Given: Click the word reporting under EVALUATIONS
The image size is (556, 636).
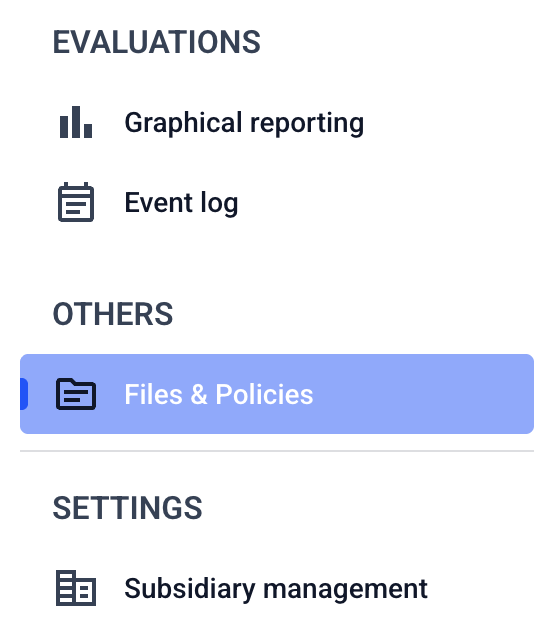Looking at the screenshot, I should pyautogui.click(x=307, y=123).
